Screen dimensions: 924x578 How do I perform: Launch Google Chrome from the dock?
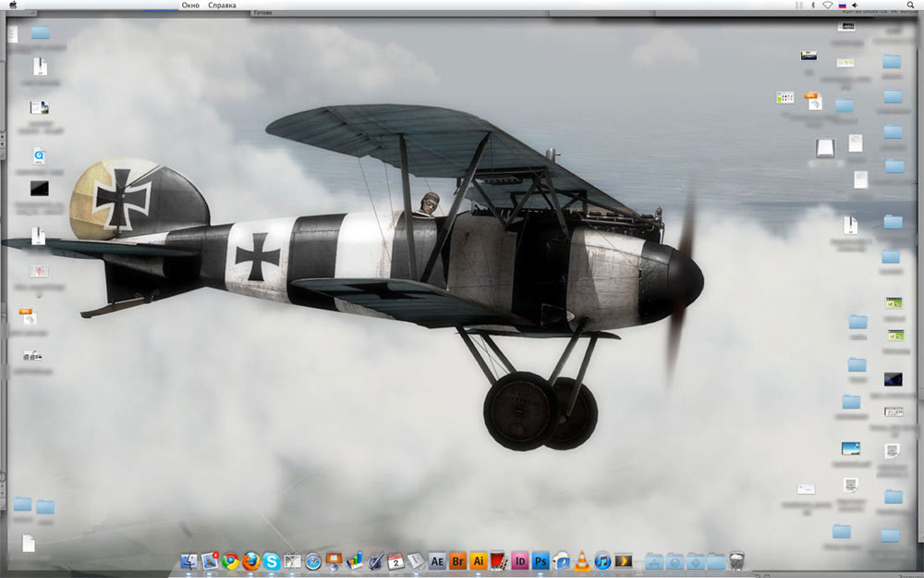231,560
